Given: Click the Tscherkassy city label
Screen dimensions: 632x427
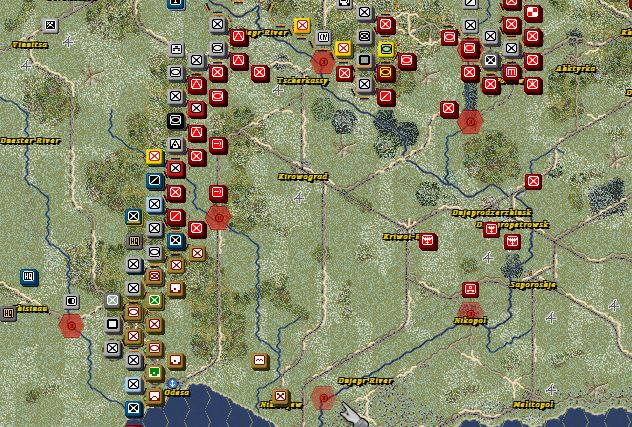Looking at the screenshot, I should pyautogui.click(x=303, y=81).
